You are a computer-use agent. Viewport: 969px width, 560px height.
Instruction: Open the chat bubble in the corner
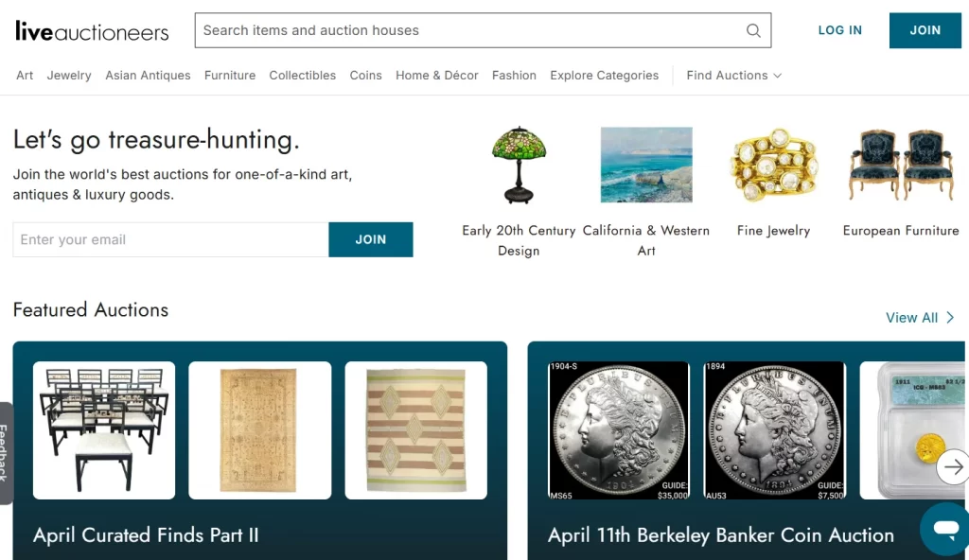click(x=943, y=529)
